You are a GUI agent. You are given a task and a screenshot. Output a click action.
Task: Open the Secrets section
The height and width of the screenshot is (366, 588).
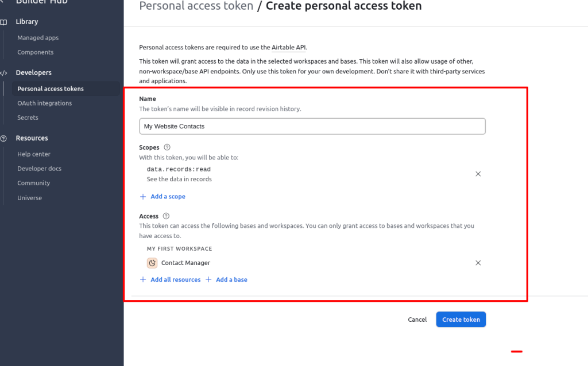[28, 118]
